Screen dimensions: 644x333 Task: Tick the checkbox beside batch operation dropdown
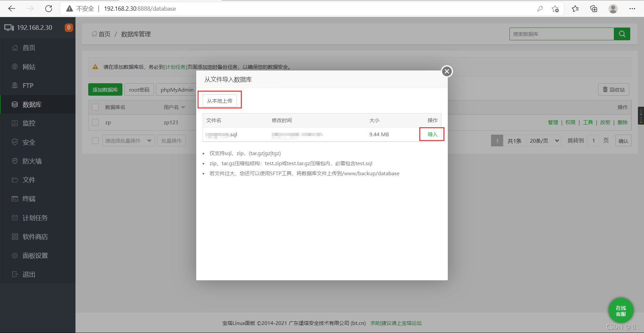[x=95, y=141]
